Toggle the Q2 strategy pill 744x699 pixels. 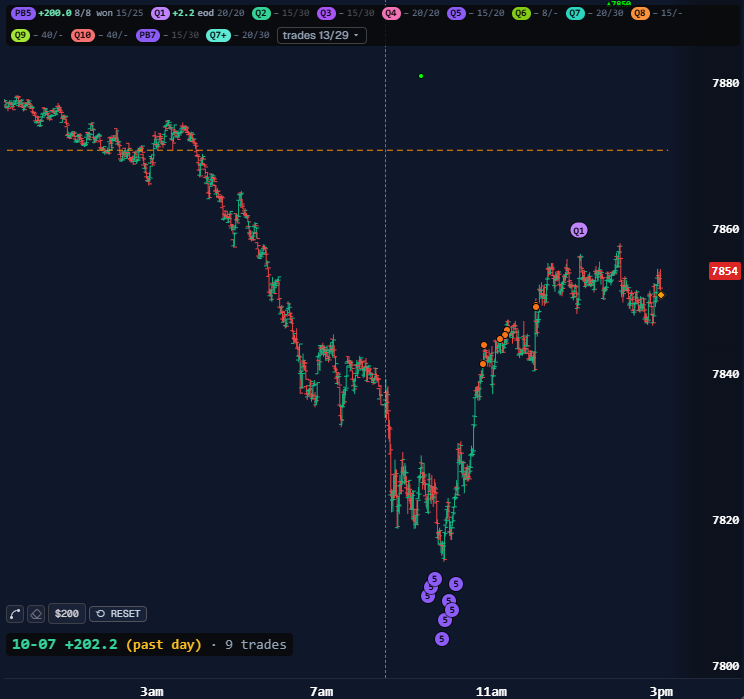[261, 13]
